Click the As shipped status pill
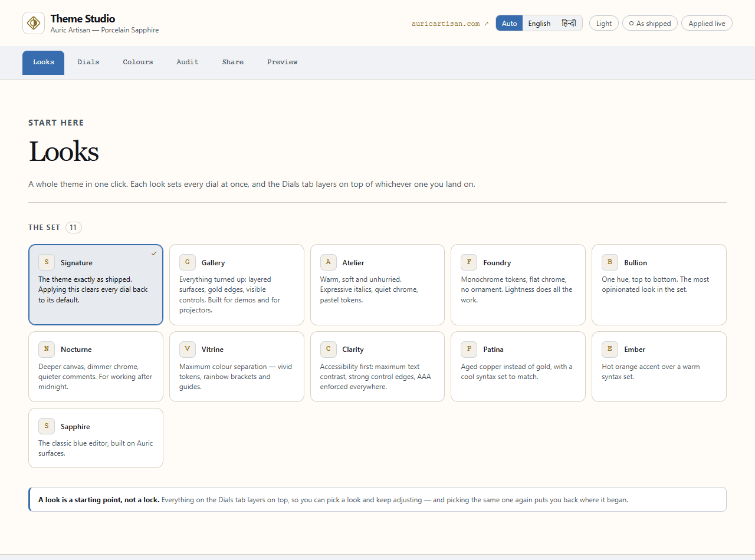Screen dimensions: 755x560 tap(650, 24)
